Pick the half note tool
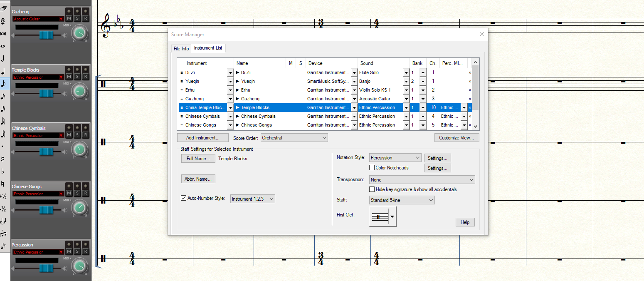The width and height of the screenshot is (644, 281). tap(3, 59)
